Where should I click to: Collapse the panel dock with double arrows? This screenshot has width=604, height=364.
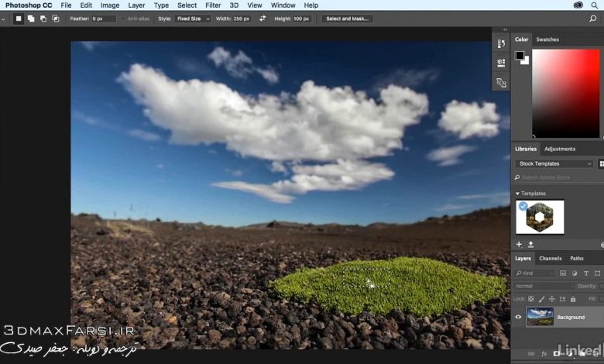coord(505,29)
